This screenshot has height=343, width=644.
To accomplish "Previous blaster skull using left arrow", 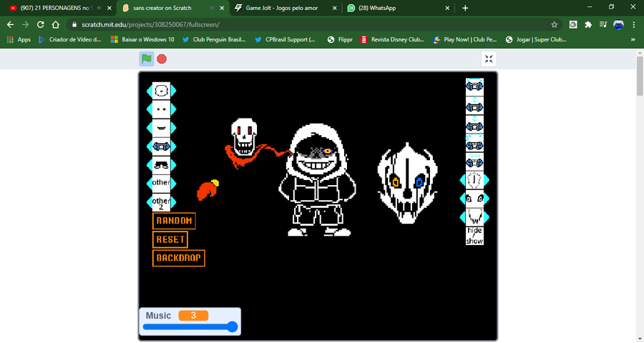I will 462,180.
